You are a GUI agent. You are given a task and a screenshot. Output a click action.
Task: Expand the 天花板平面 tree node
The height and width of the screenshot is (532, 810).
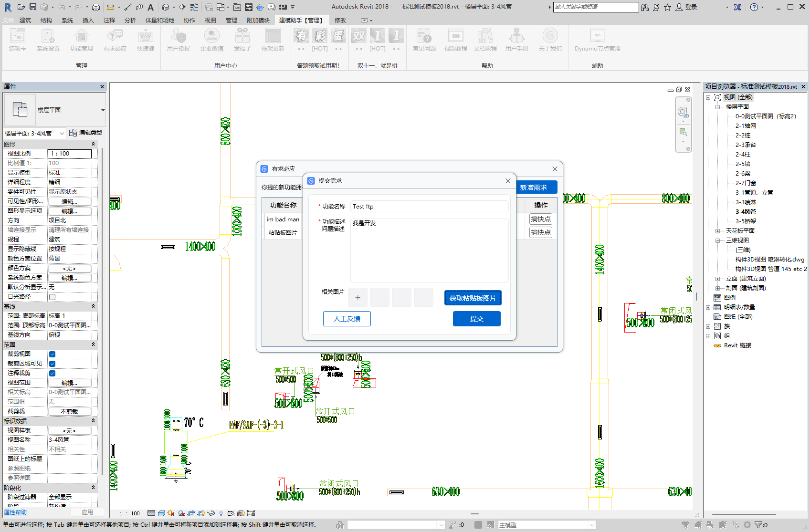[x=717, y=231]
